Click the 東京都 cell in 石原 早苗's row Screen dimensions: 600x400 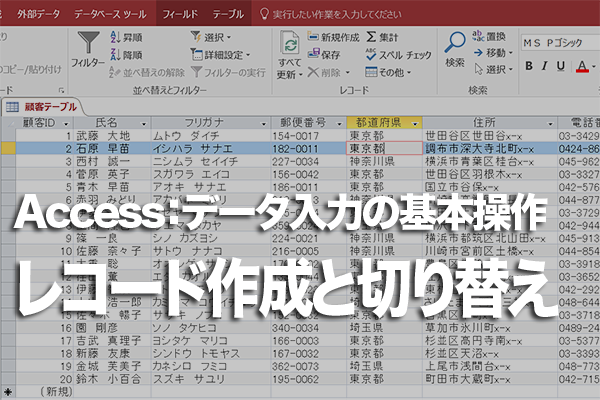click(384, 149)
